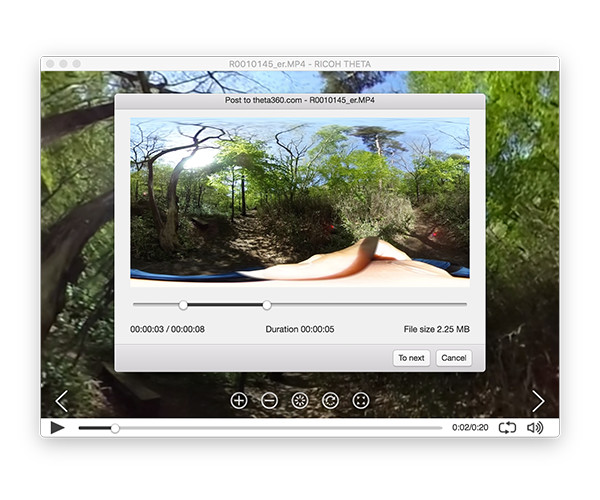This screenshot has height=500, width=600.
Task: Click the zoom in plus icon
Action: pyautogui.click(x=239, y=400)
